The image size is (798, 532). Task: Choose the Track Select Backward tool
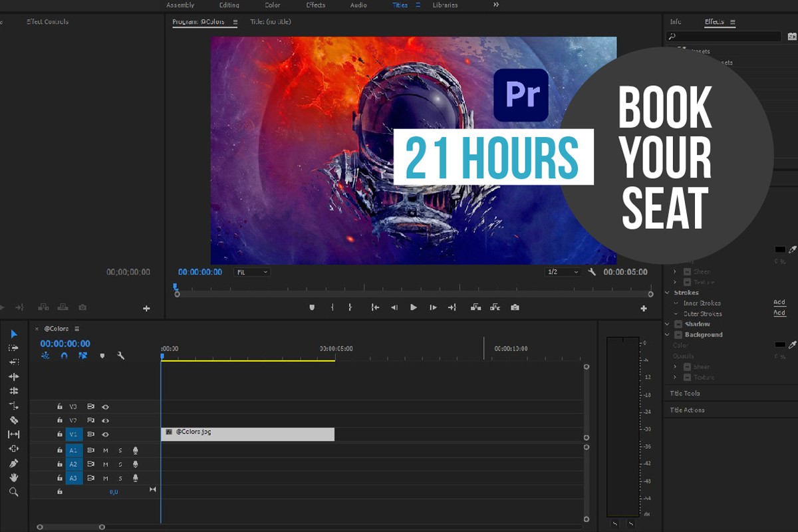click(13, 362)
